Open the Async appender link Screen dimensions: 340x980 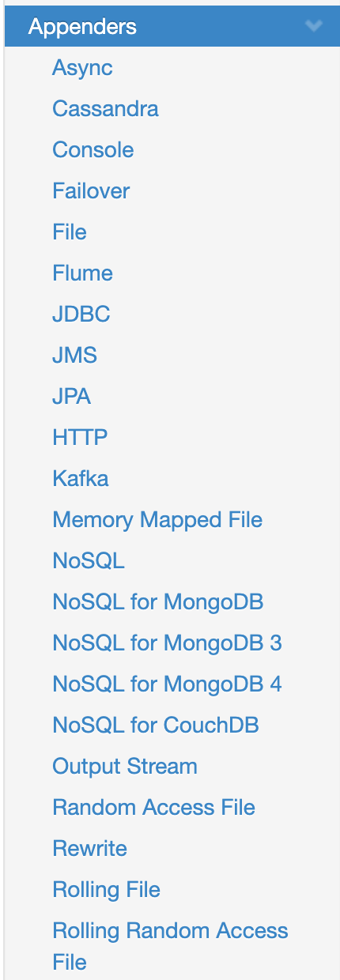pyautogui.click(x=82, y=68)
